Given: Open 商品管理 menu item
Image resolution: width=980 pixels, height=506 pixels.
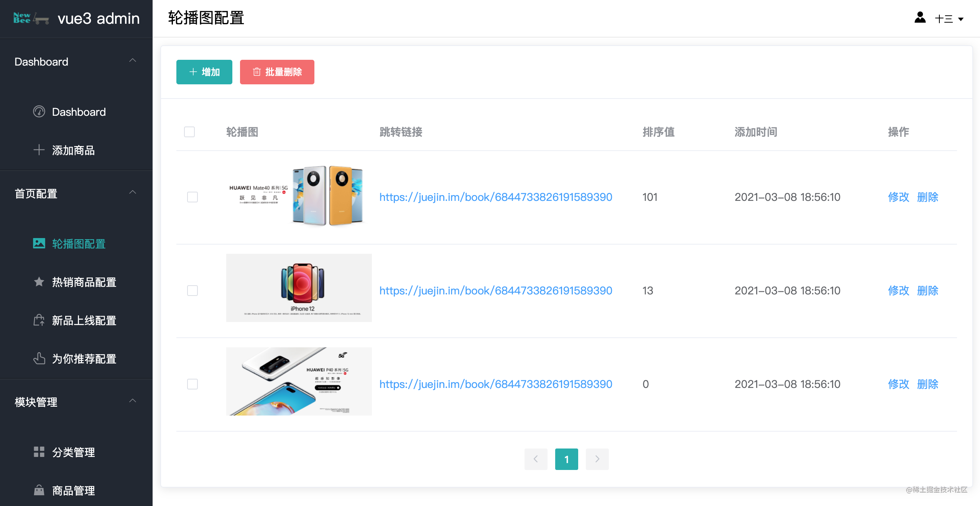Looking at the screenshot, I should pos(74,490).
